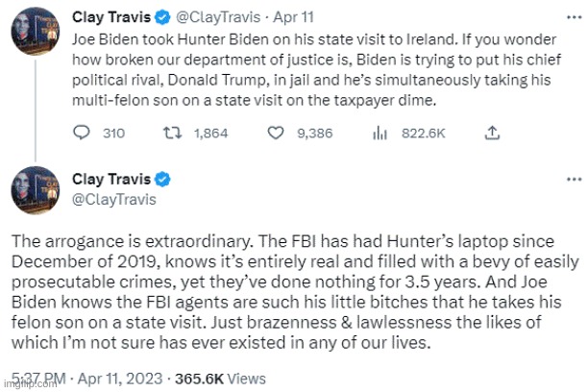Click the reply icon on the first tweet
Viewport: 588px width, 392px height.
coord(84,133)
